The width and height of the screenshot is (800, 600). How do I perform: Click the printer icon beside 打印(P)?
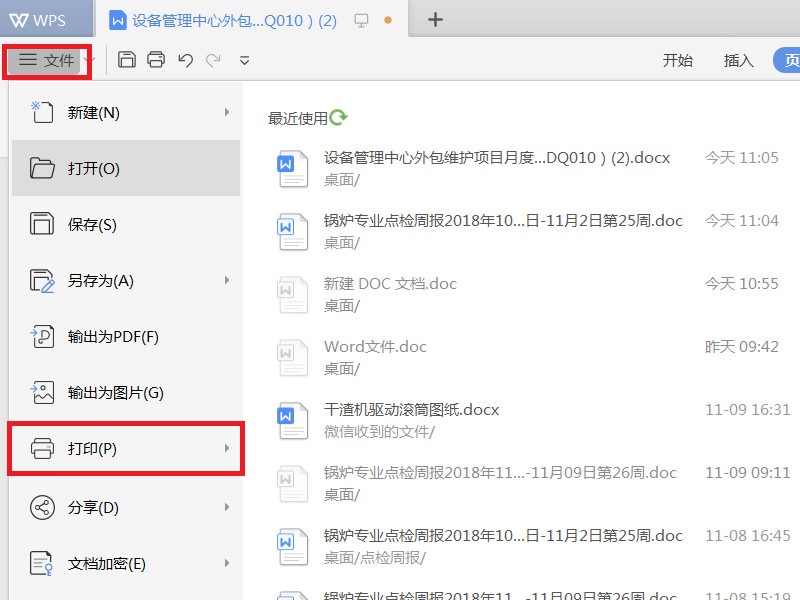[42, 448]
